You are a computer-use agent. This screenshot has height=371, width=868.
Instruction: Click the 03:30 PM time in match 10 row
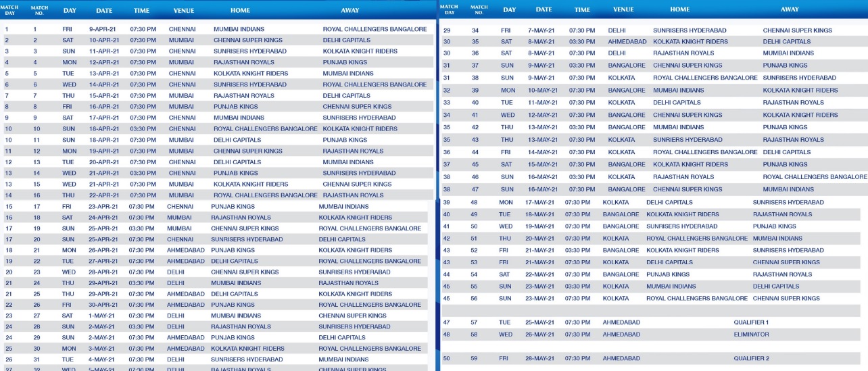(x=143, y=128)
